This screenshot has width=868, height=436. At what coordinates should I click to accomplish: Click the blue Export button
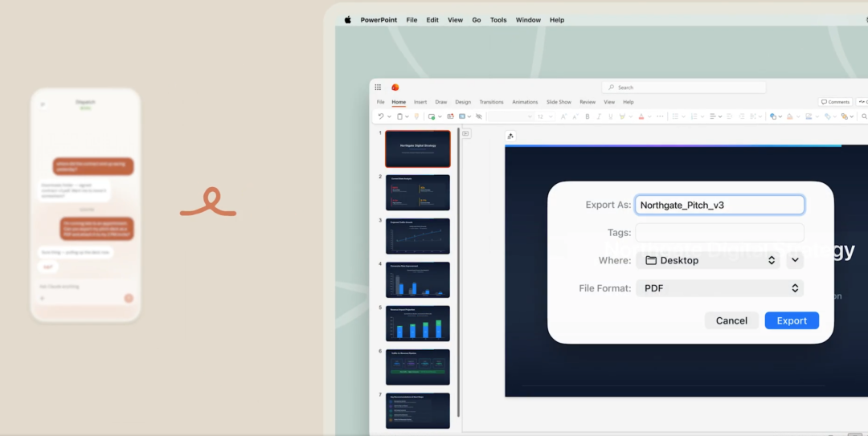click(792, 320)
